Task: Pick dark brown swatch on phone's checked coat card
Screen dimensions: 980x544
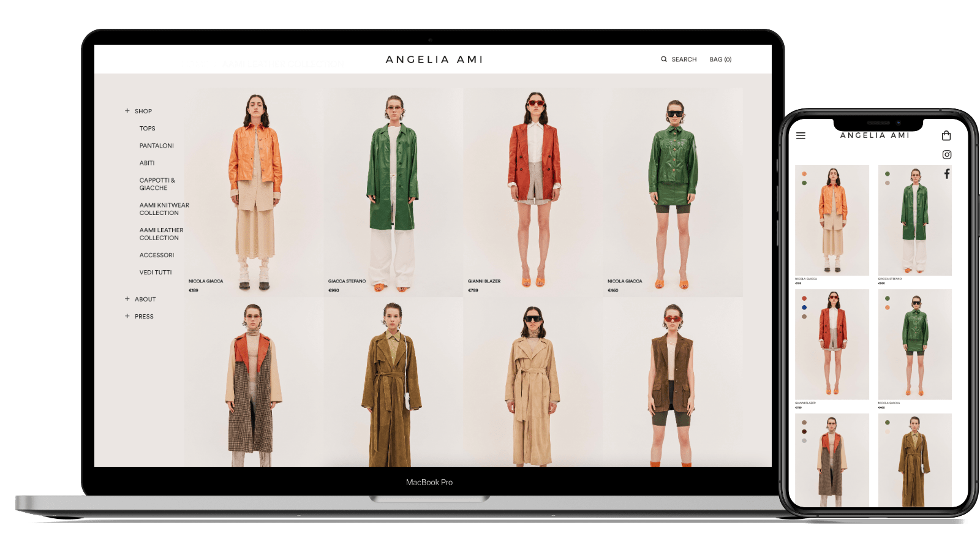Action: [804, 431]
